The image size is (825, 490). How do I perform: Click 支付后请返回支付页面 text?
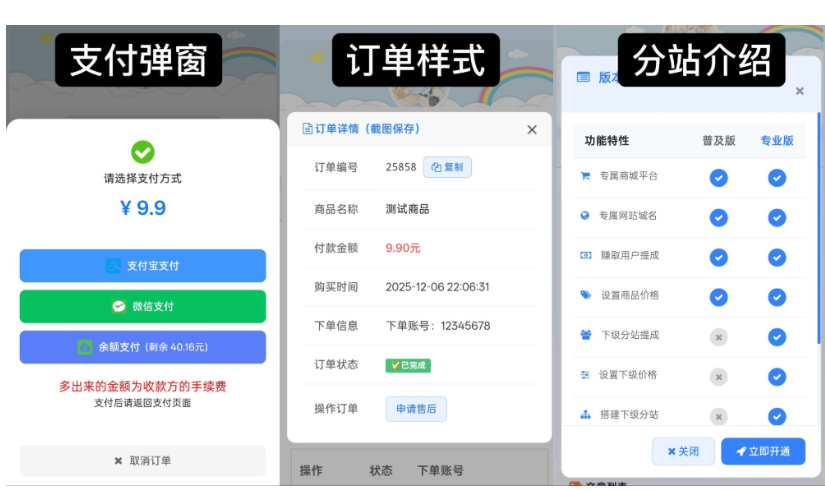pyautogui.click(x=143, y=403)
